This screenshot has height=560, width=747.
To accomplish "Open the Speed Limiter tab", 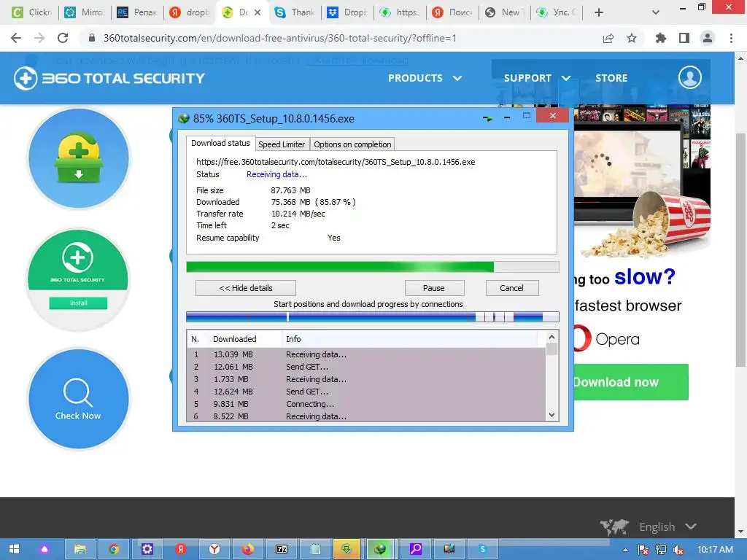I will coord(282,144).
